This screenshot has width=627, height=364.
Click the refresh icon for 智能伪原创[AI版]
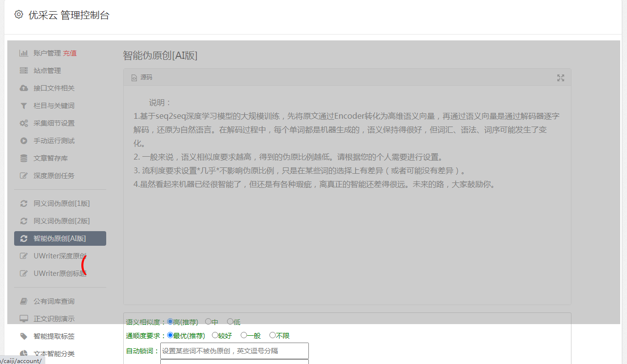pyautogui.click(x=23, y=238)
